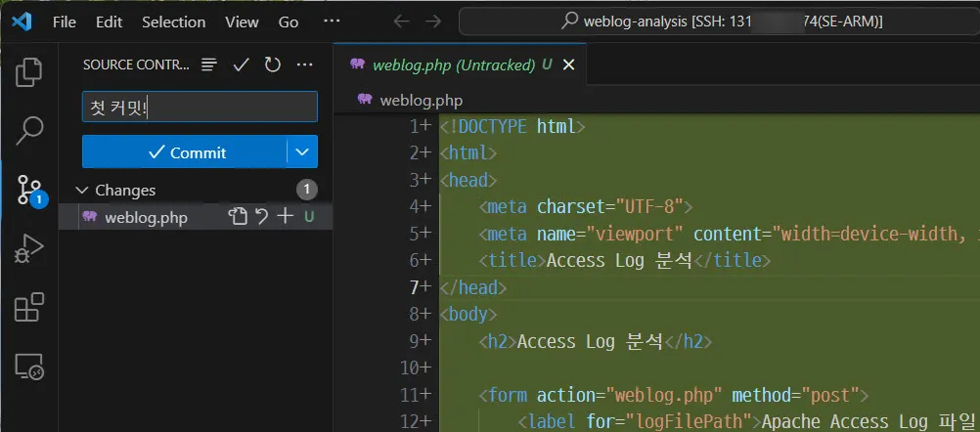This screenshot has width=980, height=432.
Task: Open the Search view in activity bar
Action: pos(28,130)
